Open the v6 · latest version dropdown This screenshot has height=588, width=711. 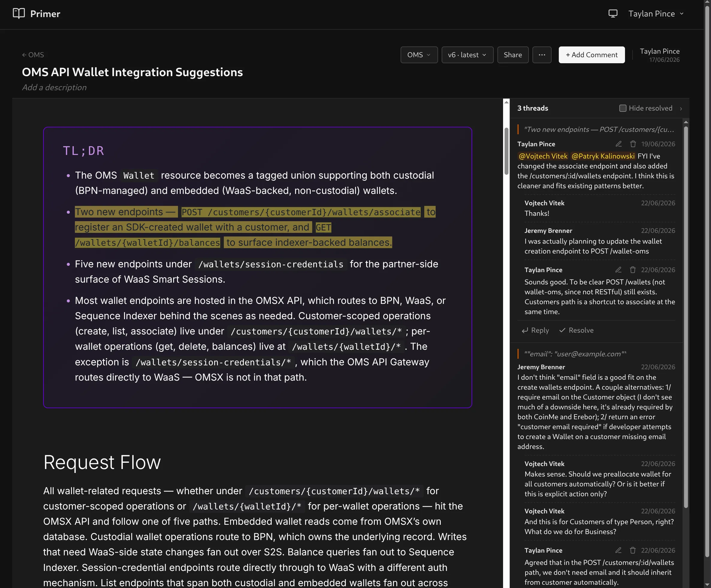[x=467, y=55]
